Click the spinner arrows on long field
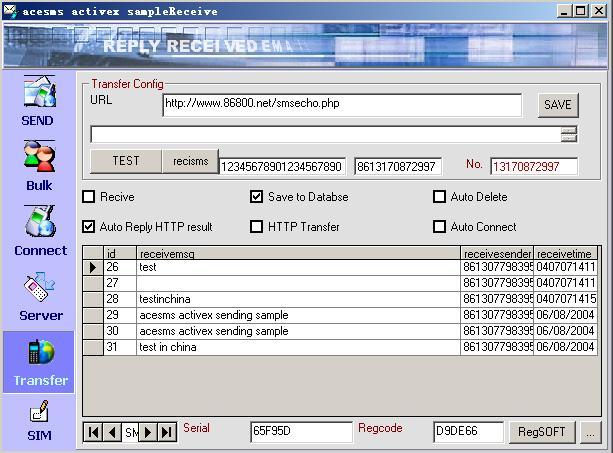Screen dimensions: 613x453 569,135
